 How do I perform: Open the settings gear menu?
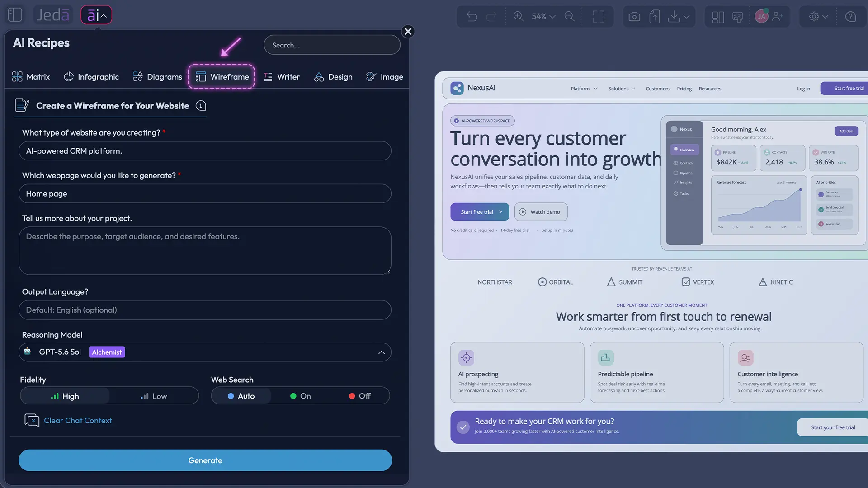(x=818, y=17)
